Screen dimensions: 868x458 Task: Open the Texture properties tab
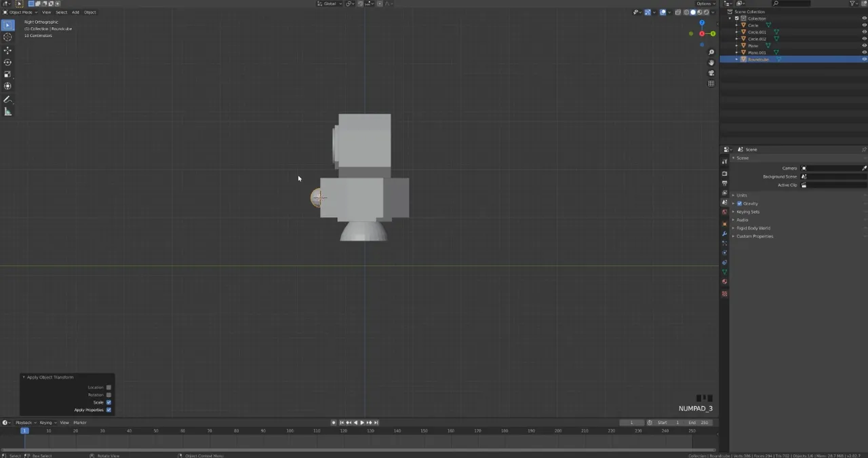pyautogui.click(x=724, y=294)
